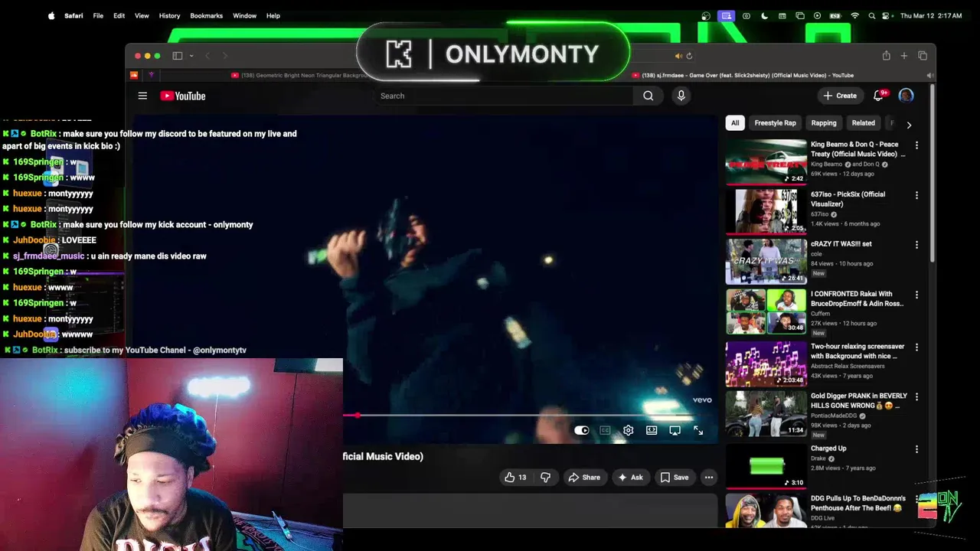Reload the page in Safari address bar
Viewport: 980px width, 551px height.
[689, 56]
